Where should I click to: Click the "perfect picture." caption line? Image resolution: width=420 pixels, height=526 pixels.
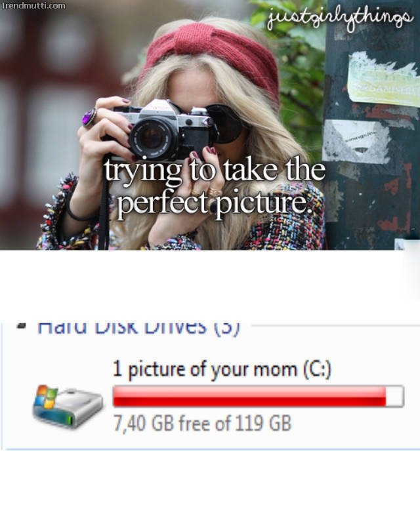point(215,203)
